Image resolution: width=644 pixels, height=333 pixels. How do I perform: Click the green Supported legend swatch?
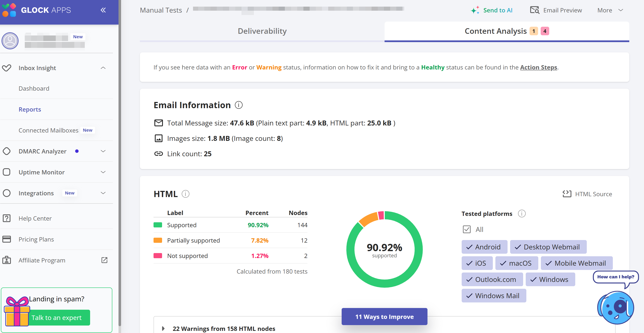(x=158, y=225)
